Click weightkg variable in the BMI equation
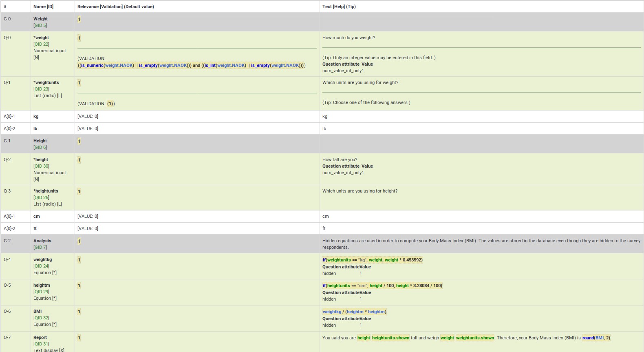 click(x=332, y=312)
